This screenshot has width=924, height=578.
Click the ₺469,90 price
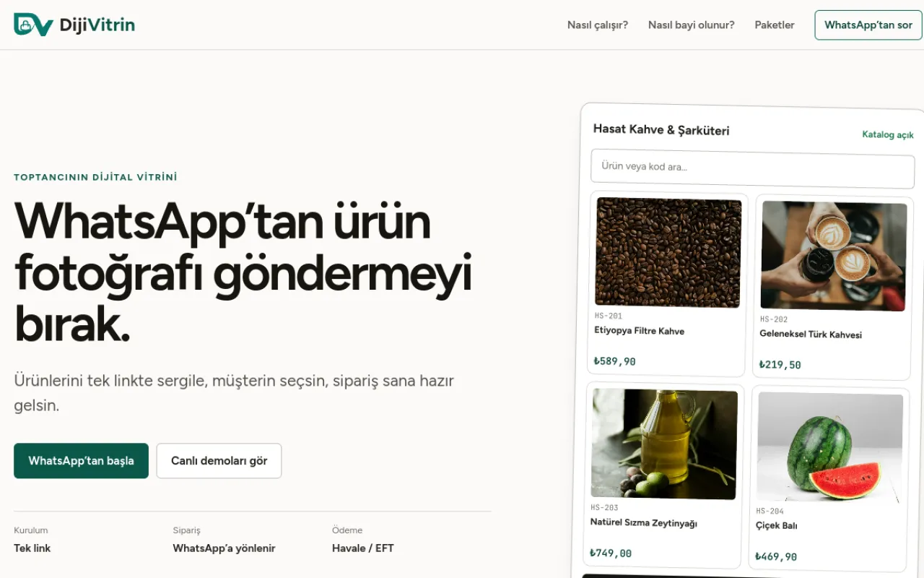click(x=776, y=557)
